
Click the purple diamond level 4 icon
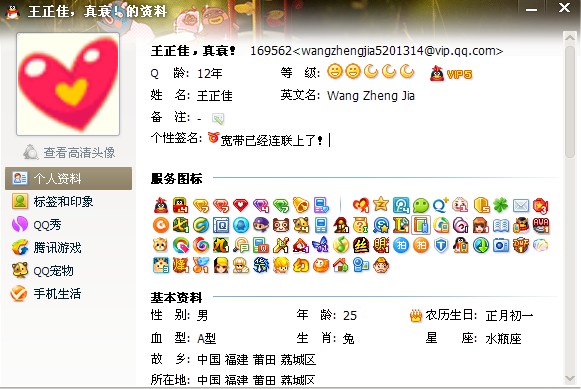click(261, 205)
